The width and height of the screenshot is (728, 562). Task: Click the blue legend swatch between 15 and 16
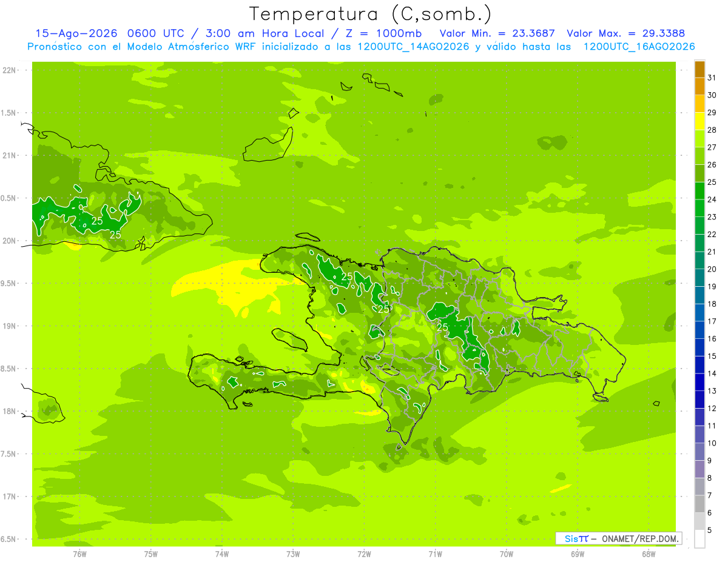click(699, 347)
